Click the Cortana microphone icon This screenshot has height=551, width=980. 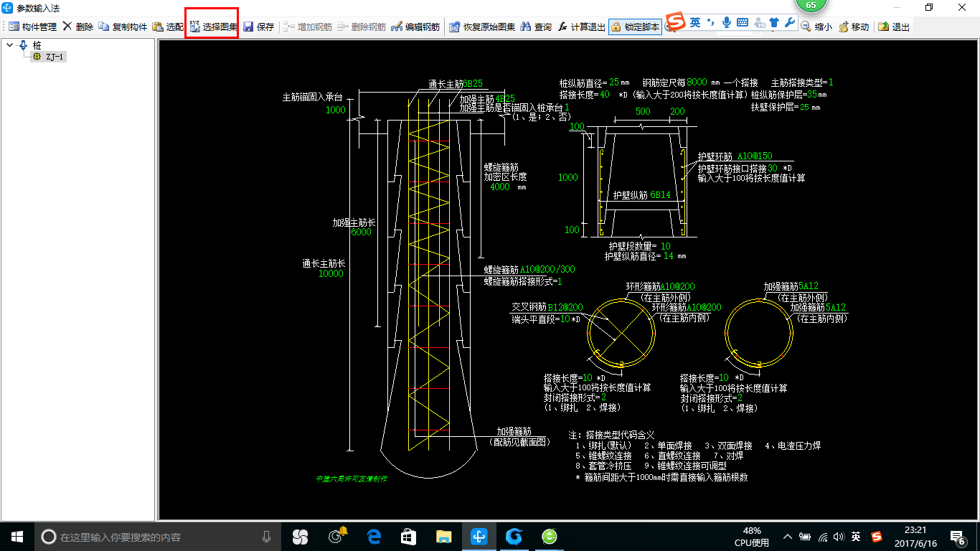point(266,536)
